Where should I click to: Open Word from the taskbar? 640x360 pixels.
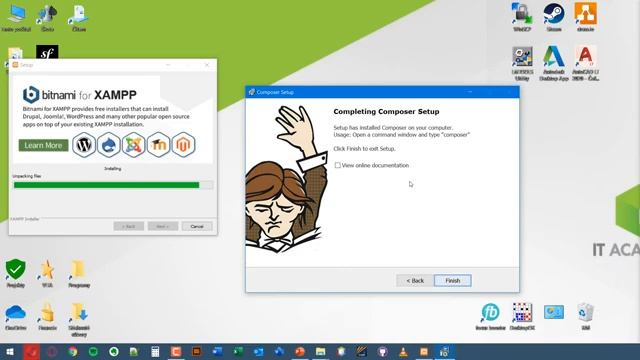[217, 352]
